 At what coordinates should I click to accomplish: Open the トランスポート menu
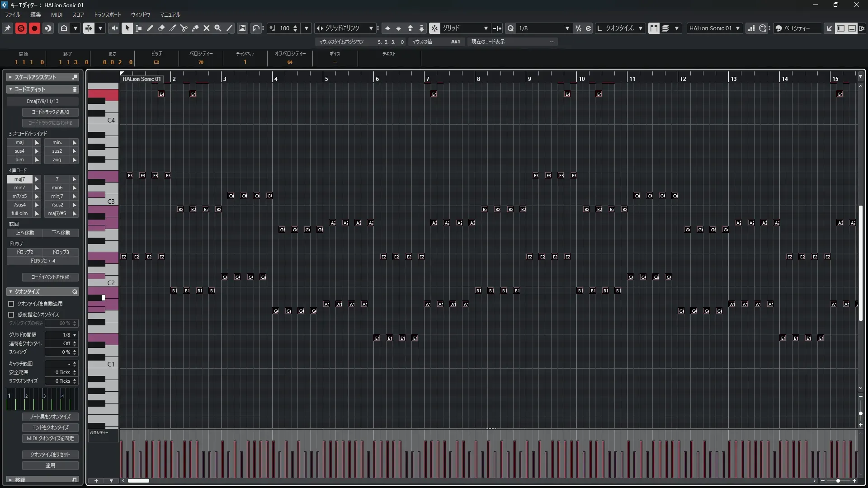(107, 15)
